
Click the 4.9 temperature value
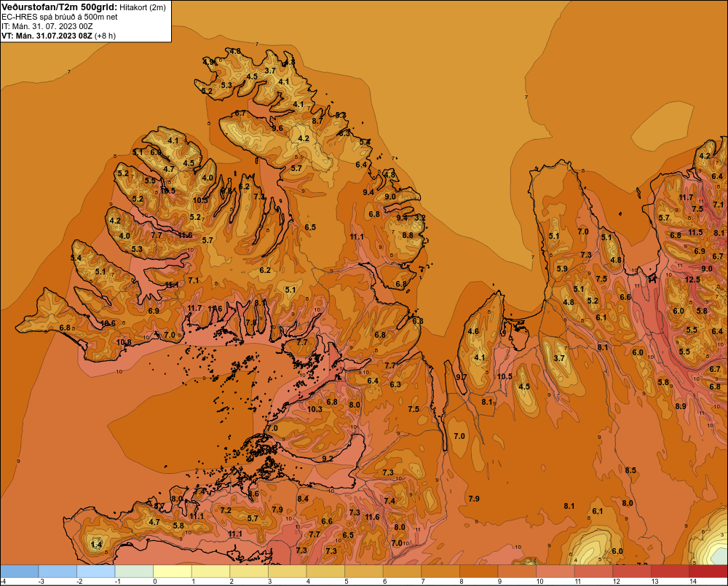[209, 62]
